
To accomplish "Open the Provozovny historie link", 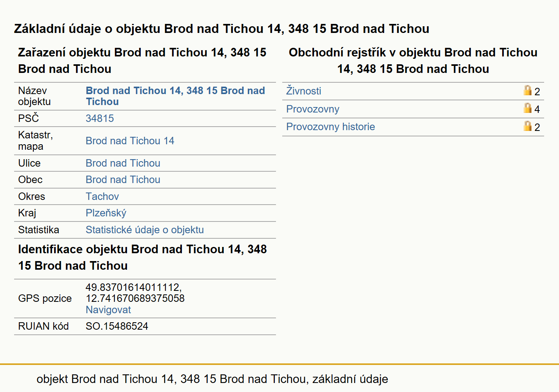I will click(x=330, y=127).
